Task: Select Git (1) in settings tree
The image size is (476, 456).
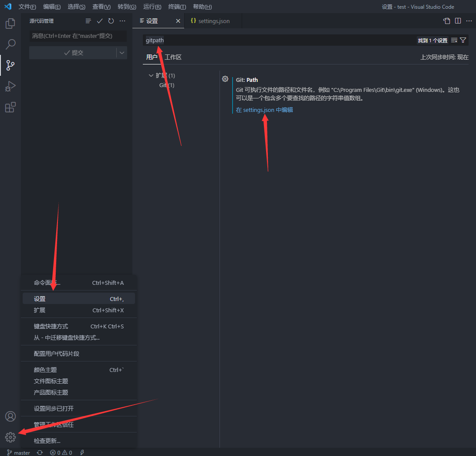Action: [167, 85]
